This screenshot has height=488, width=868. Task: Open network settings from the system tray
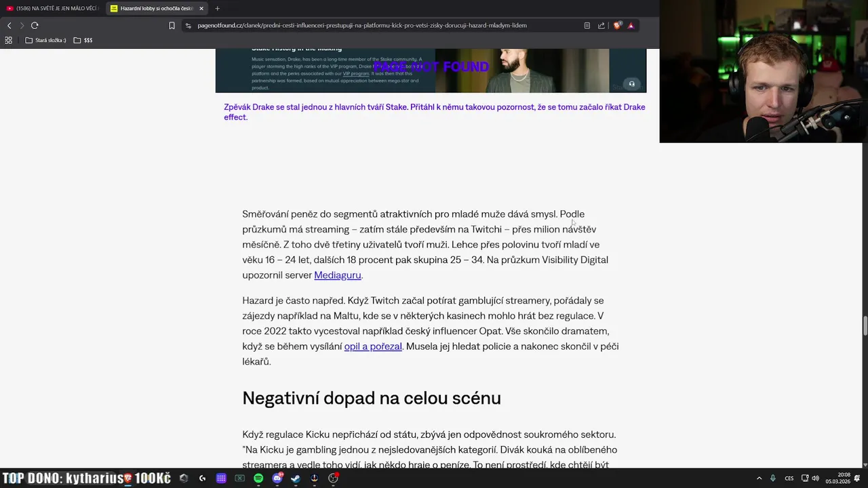(805, 479)
